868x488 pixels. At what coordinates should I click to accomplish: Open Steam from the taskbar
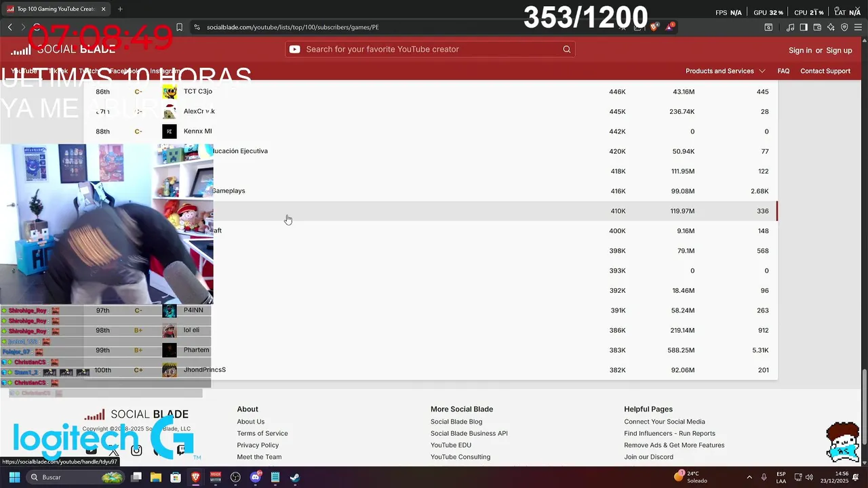(x=295, y=477)
